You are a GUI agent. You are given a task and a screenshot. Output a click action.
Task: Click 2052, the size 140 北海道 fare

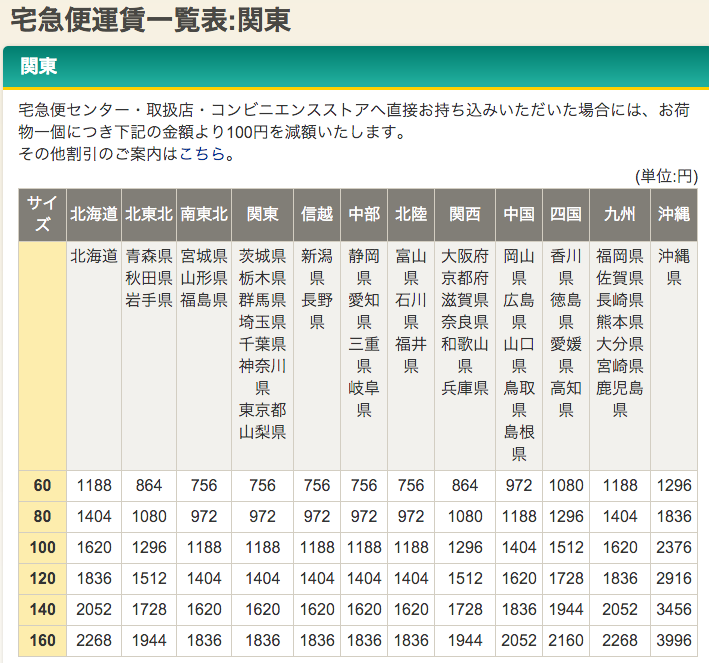point(94,610)
